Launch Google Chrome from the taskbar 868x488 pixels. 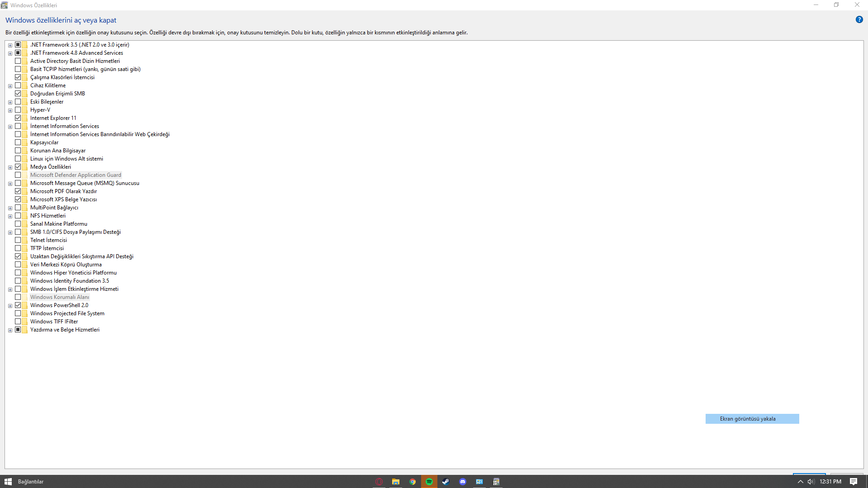point(413,482)
